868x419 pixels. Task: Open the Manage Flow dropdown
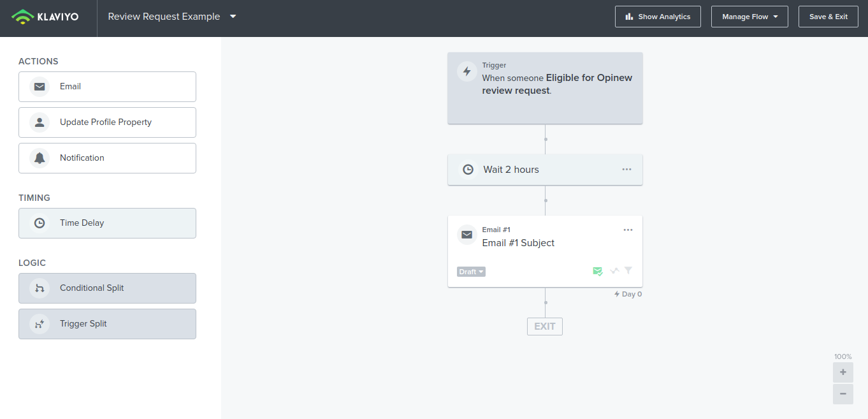[x=749, y=16]
